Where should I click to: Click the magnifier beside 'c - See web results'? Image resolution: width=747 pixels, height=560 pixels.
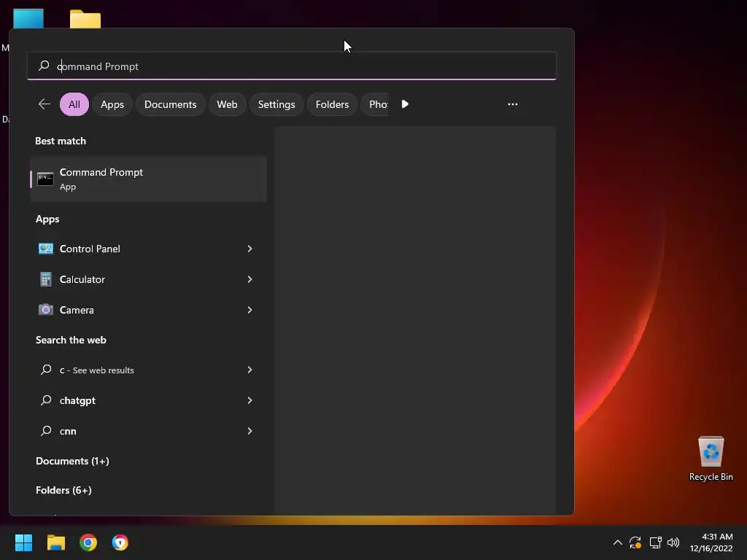pyautogui.click(x=46, y=370)
